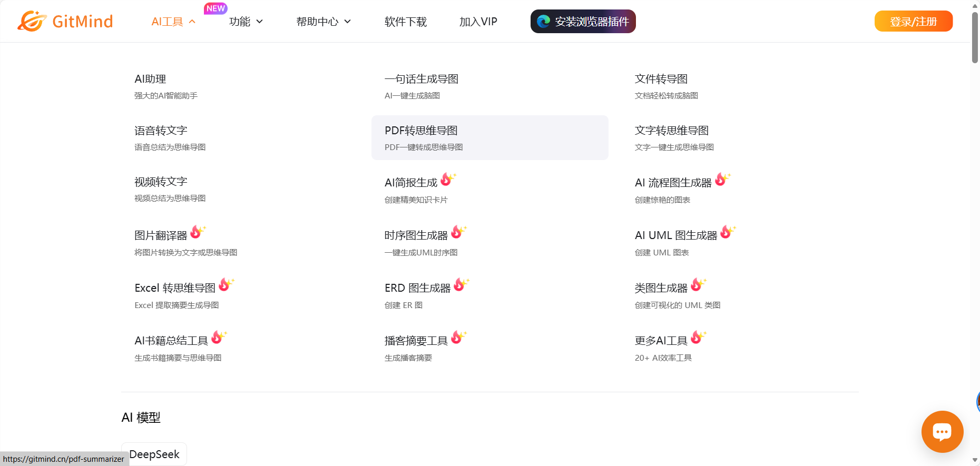The width and height of the screenshot is (980, 466).
Task: Open the orange chat support bubble
Action: [942, 432]
